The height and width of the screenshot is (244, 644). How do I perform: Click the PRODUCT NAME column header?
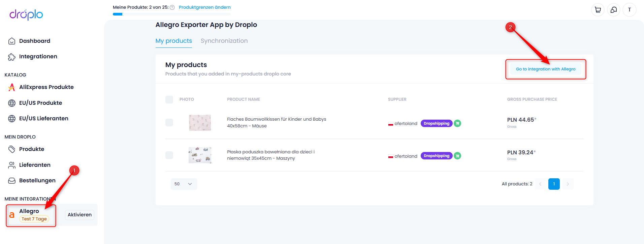[244, 99]
